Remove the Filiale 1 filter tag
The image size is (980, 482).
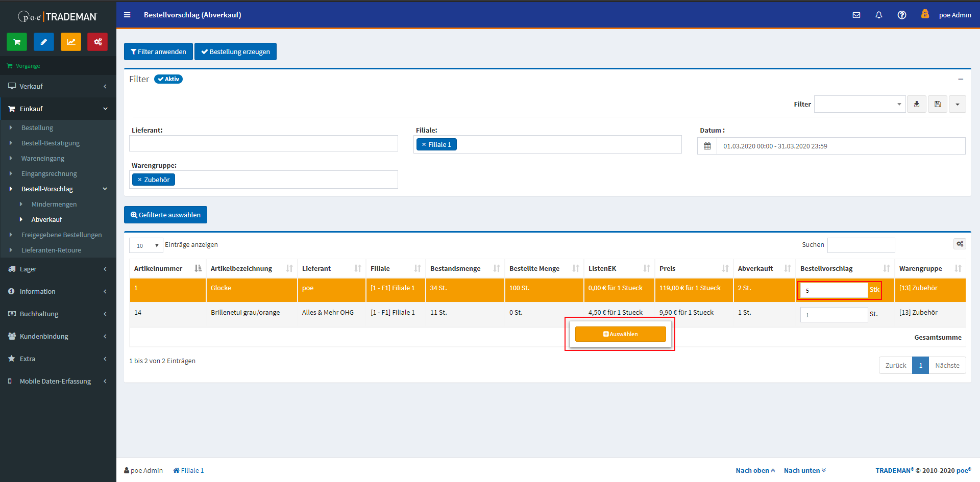click(424, 145)
